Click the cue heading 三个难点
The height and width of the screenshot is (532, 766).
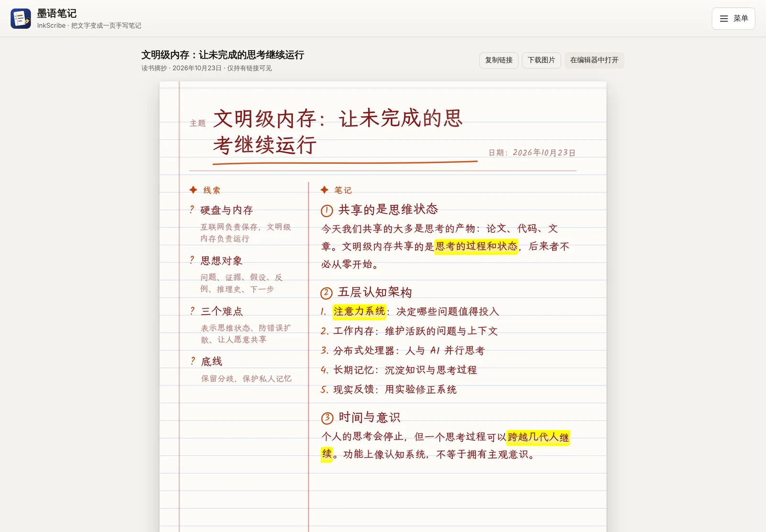(x=222, y=311)
